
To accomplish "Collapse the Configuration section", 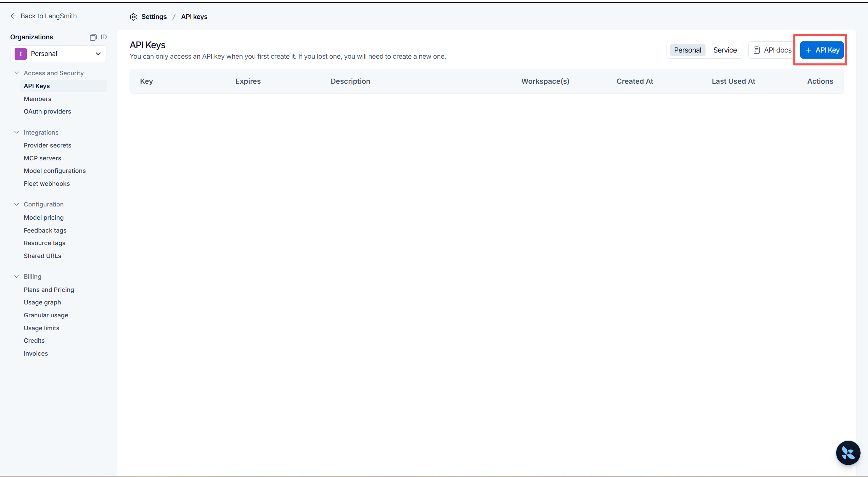I will (x=17, y=204).
